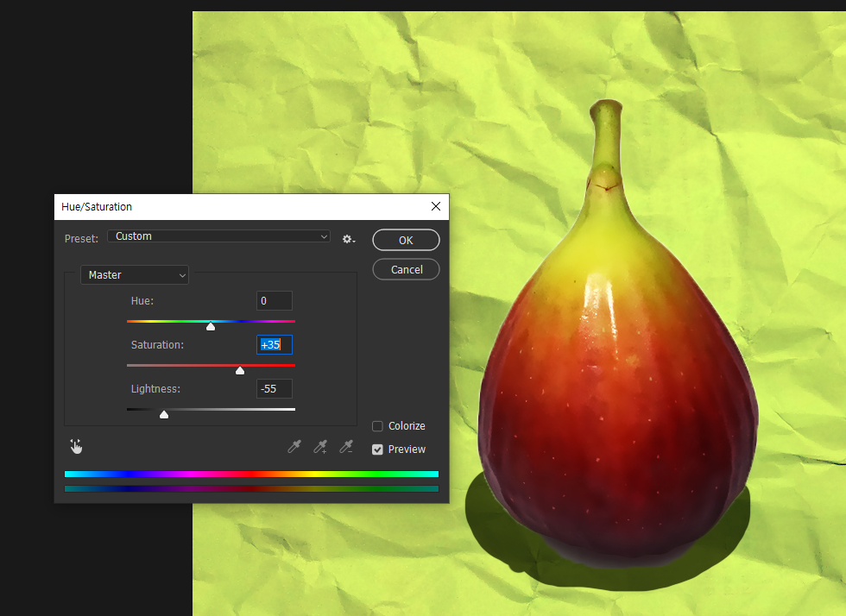Screen dimensions: 846x616
Task: Click the Hue value field
Action: point(275,301)
